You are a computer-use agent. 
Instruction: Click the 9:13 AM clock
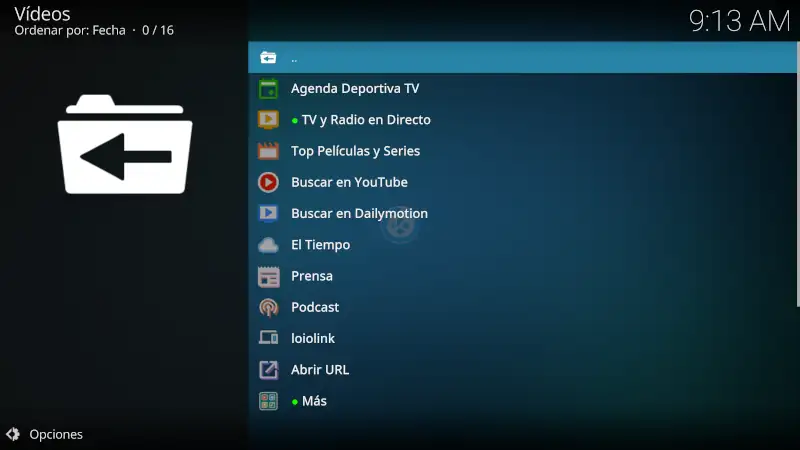pyautogui.click(x=739, y=21)
